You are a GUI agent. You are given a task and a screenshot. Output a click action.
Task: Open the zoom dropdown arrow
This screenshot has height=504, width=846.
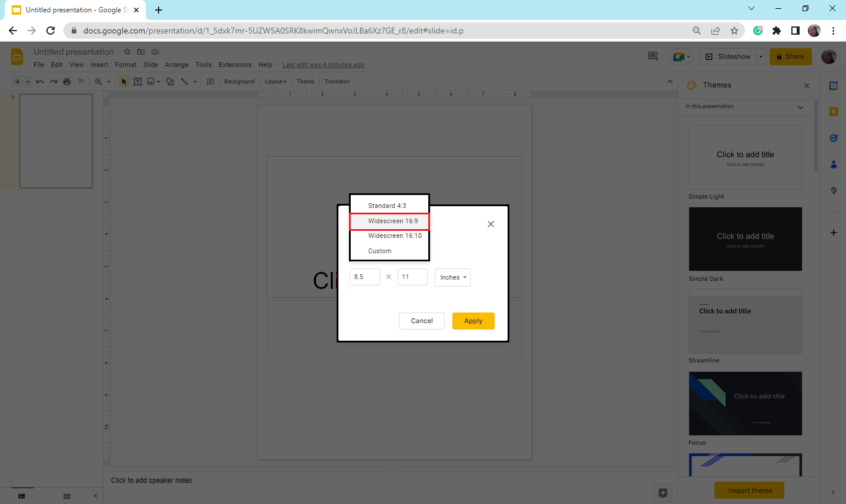[x=109, y=81]
